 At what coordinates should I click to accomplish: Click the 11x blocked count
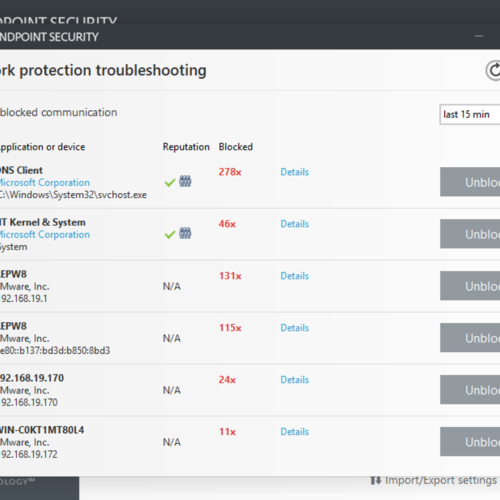227,432
